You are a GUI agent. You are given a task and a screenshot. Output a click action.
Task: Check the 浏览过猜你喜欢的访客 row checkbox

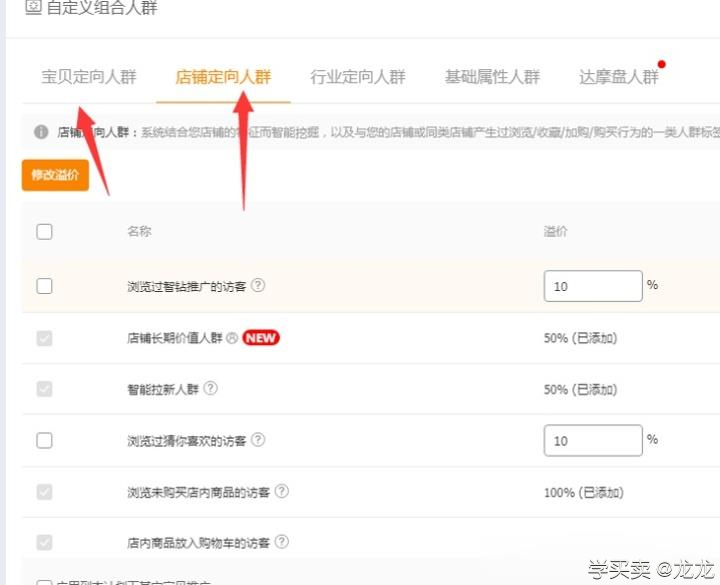pos(44,440)
